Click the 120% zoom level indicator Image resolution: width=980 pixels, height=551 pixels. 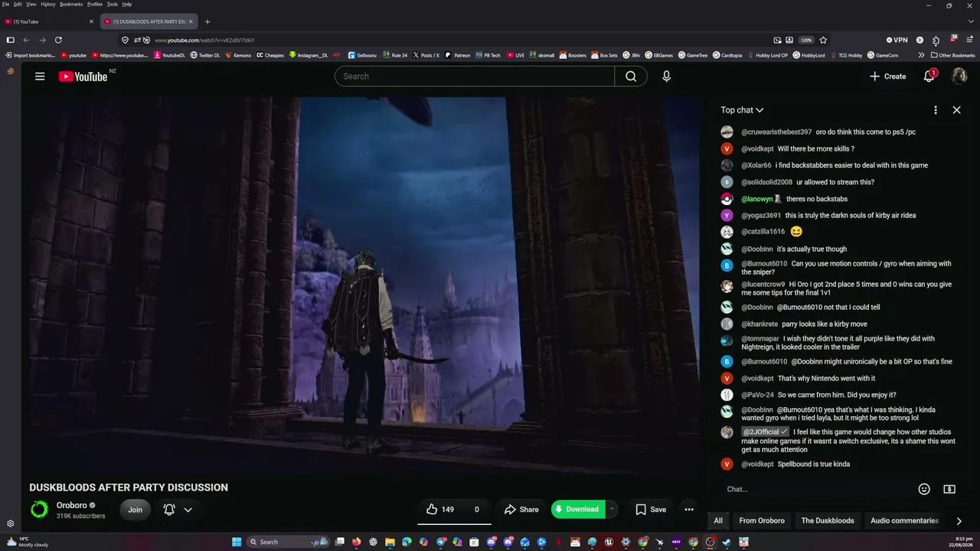(x=806, y=40)
